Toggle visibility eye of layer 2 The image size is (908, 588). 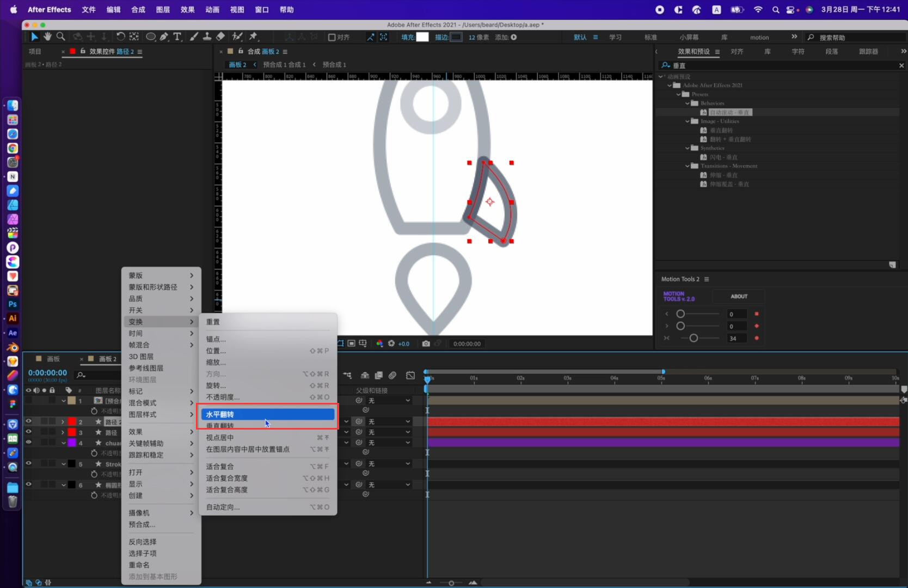coord(28,421)
